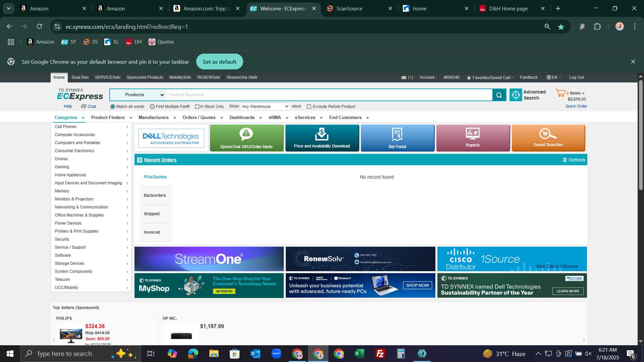Viewport: 644px width, 362px height.
Task: Check Exclude Refurb Product box
Action: click(x=309, y=107)
